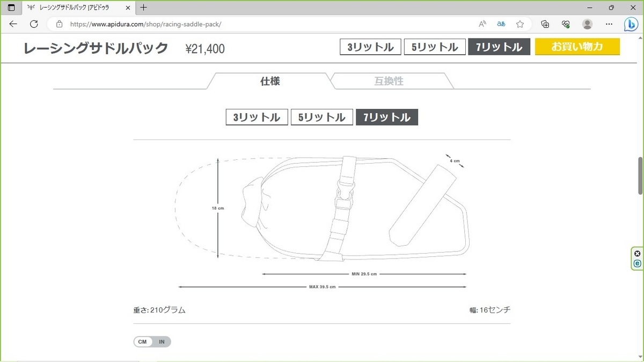Open the Bing Copilot sidebar icon
Screen dimensions: 644x362
click(x=631, y=24)
